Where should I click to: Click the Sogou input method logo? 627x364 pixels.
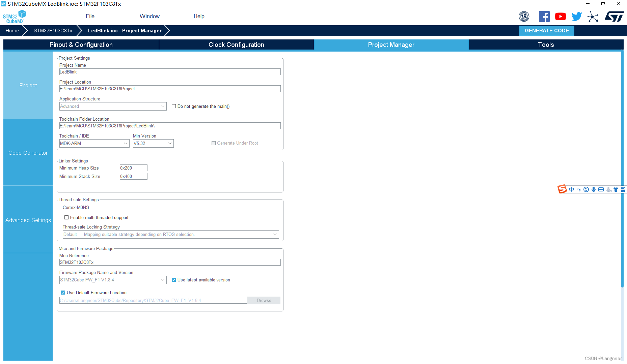click(562, 189)
